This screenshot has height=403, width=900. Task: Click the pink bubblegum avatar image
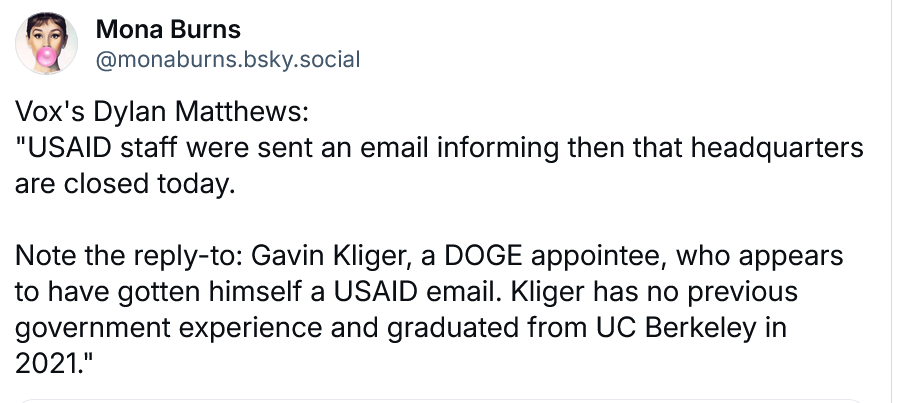coord(46,43)
